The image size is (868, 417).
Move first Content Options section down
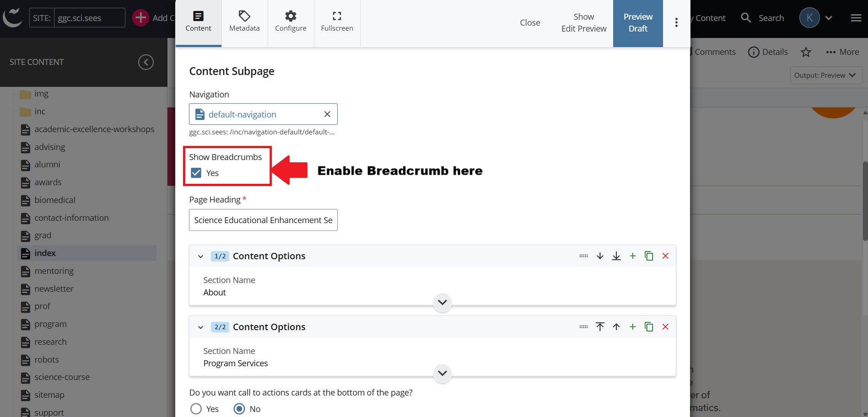click(x=600, y=256)
